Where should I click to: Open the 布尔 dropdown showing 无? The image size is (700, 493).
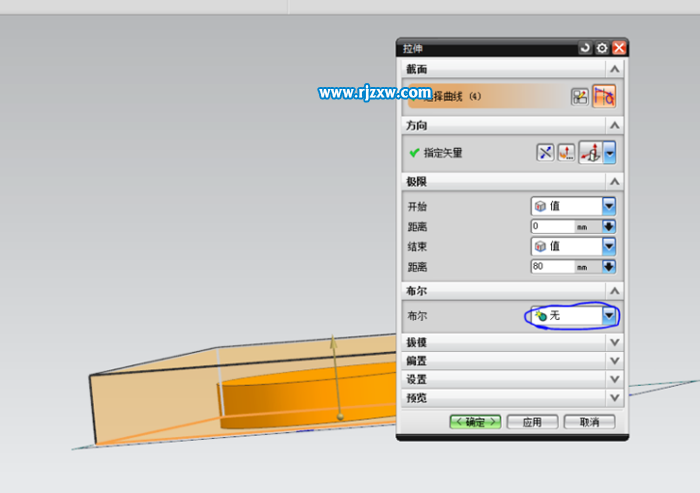coord(573,316)
